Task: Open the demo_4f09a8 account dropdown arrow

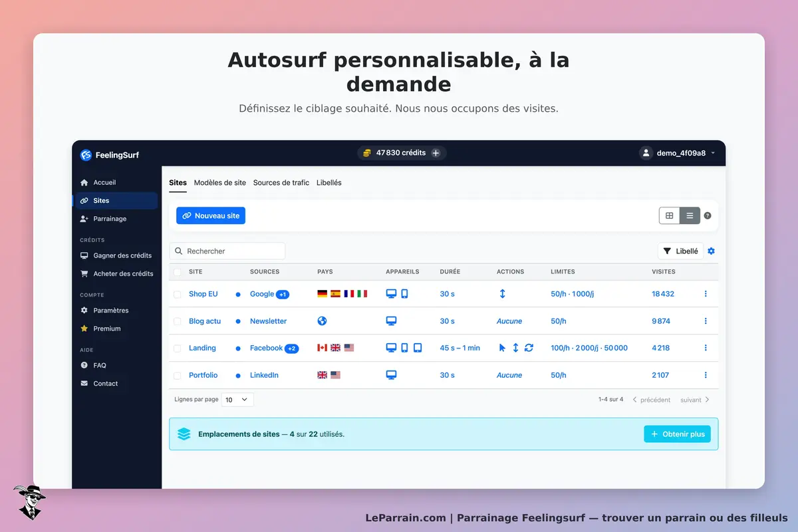Action: tap(713, 153)
